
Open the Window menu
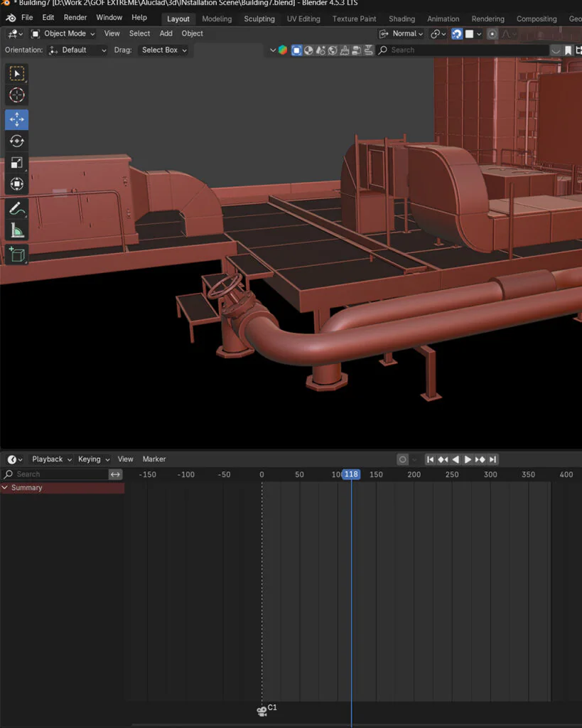pyautogui.click(x=109, y=18)
